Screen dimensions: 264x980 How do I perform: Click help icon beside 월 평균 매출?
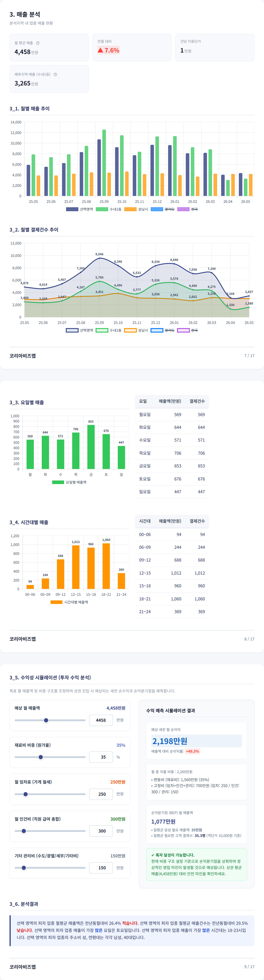click(x=38, y=43)
